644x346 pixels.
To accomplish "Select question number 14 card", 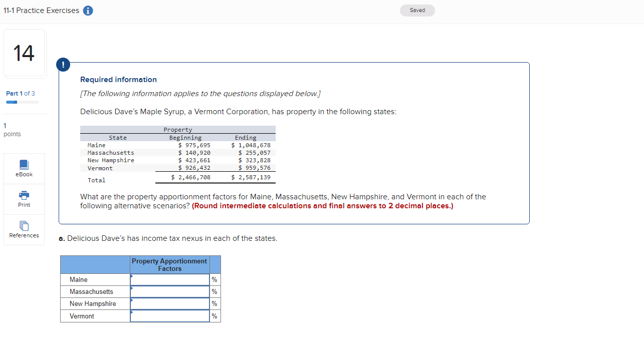I will click(24, 53).
